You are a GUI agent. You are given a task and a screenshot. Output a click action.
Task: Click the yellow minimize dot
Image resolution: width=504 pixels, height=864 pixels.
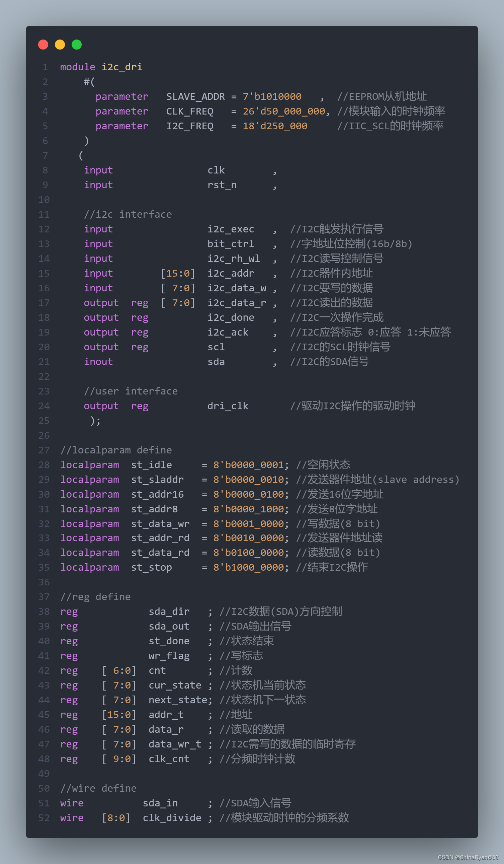(60, 45)
